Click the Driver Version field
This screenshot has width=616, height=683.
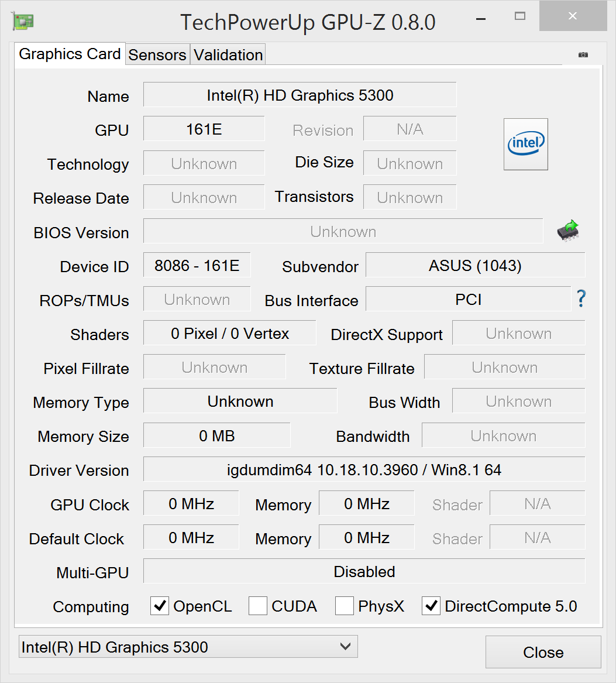pyautogui.click(x=364, y=469)
